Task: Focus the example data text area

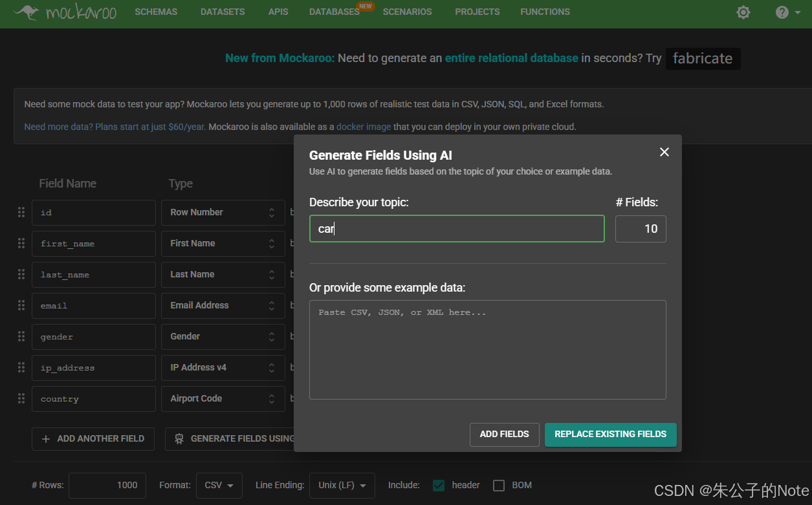Action: [488, 350]
